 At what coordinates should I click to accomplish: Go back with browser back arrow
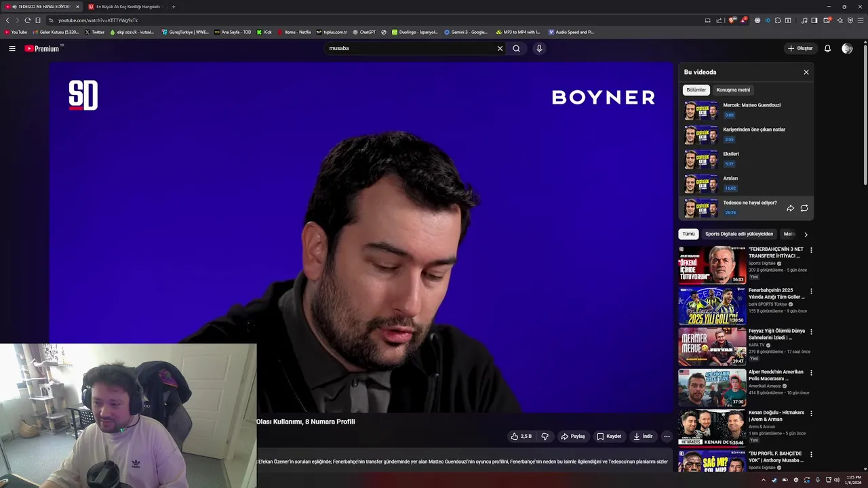[x=7, y=20]
